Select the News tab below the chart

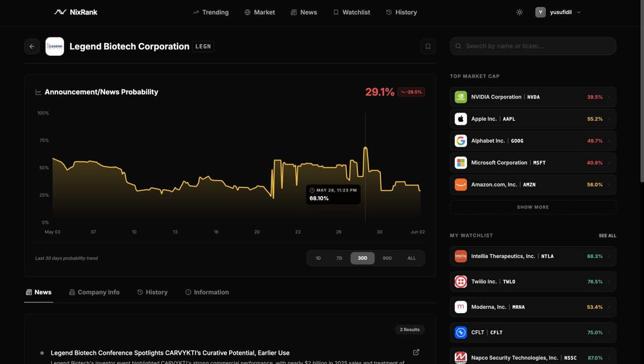coord(39,292)
